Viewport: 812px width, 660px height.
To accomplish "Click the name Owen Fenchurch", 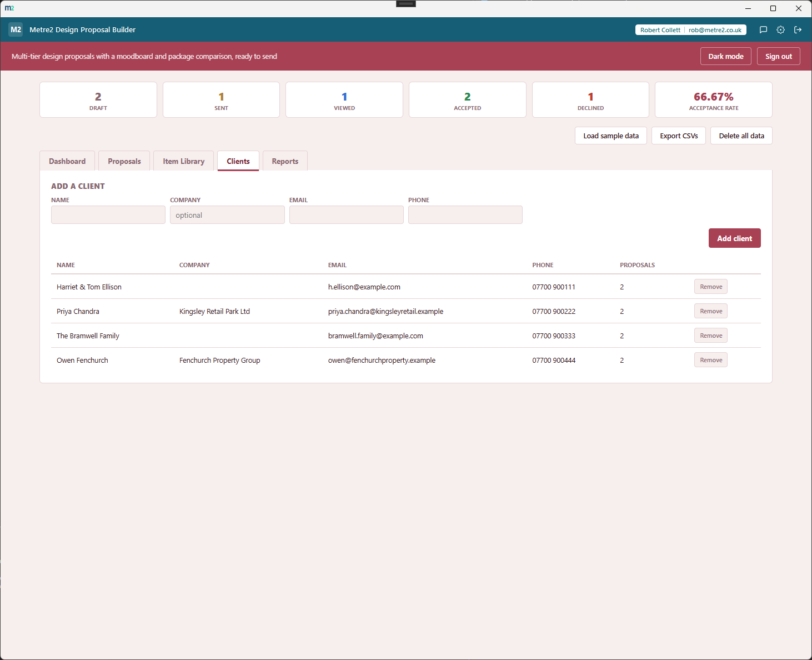I will click(x=82, y=361).
